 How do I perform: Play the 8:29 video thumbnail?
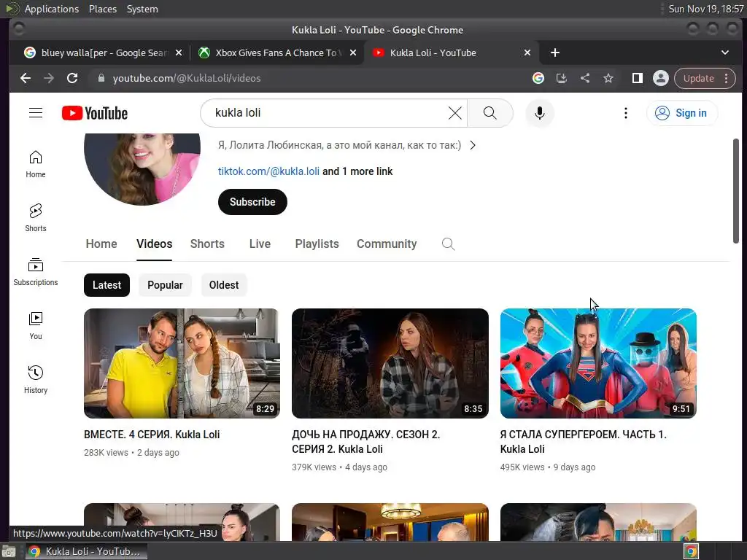[182, 363]
